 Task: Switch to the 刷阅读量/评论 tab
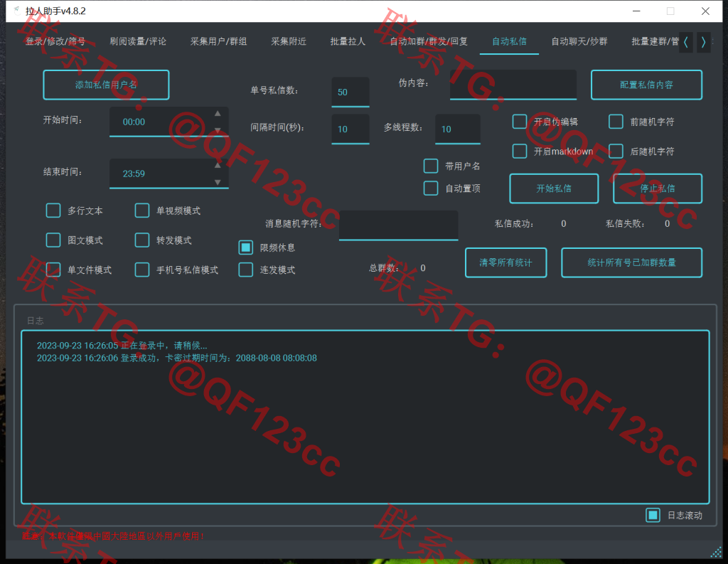(x=138, y=41)
